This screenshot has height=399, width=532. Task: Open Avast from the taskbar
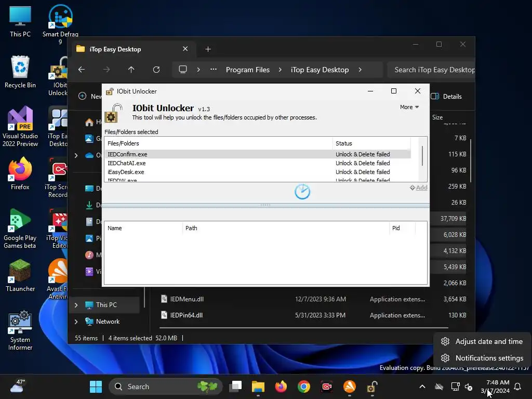[x=350, y=387]
